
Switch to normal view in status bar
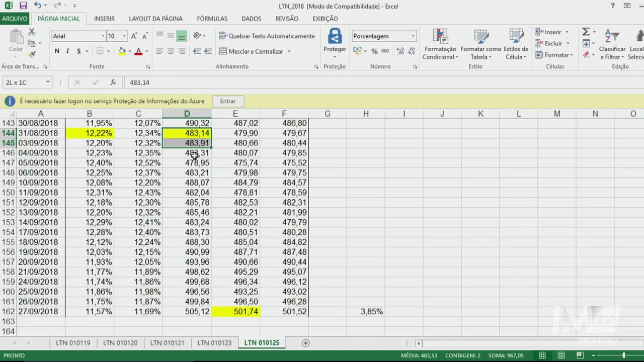(542, 355)
